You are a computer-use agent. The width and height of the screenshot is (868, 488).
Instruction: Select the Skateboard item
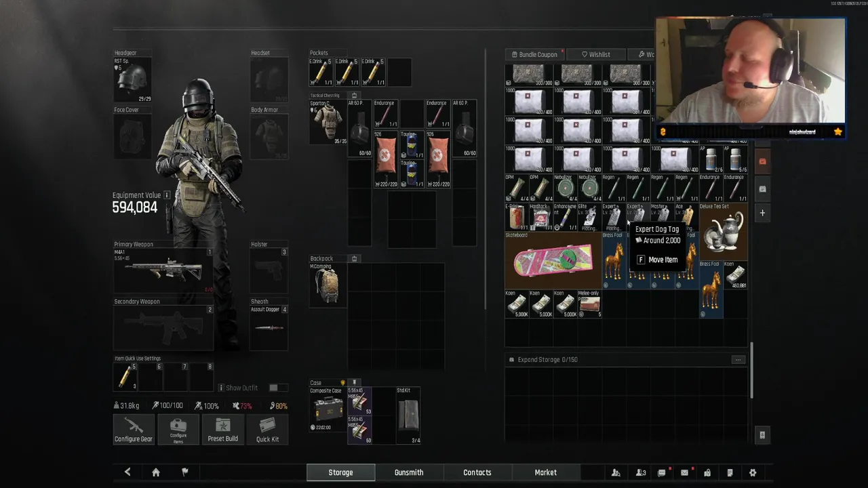(x=553, y=260)
